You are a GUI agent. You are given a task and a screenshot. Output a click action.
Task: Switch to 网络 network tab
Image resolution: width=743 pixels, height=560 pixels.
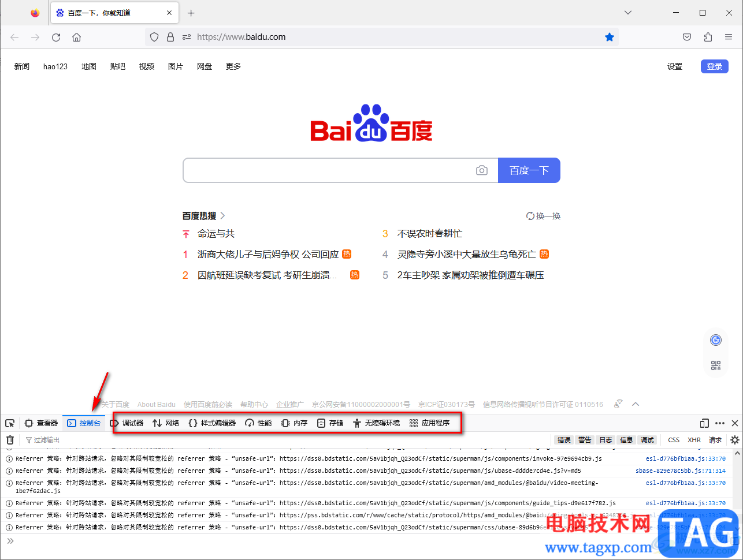[x=166, y=423]
